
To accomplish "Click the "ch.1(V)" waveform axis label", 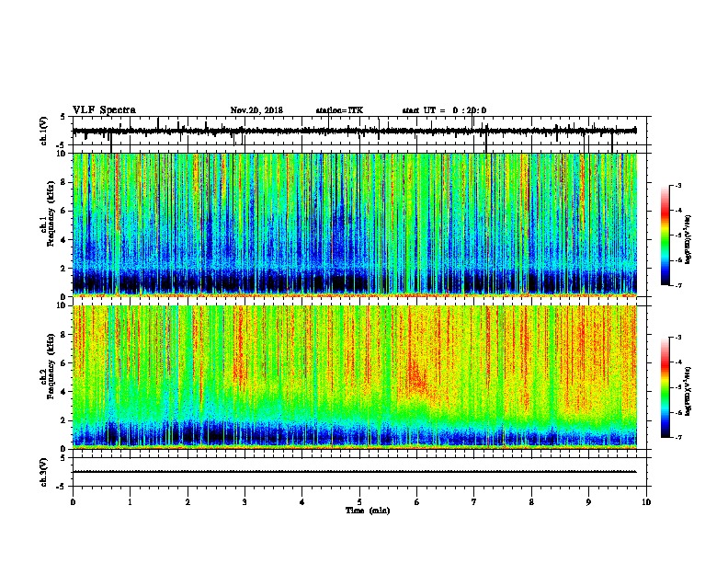I will point(43,131).
